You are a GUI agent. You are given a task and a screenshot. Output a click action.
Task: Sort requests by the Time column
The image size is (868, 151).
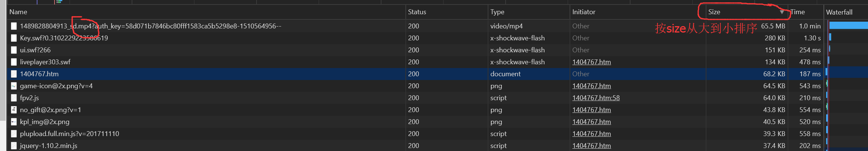[806, 12]
